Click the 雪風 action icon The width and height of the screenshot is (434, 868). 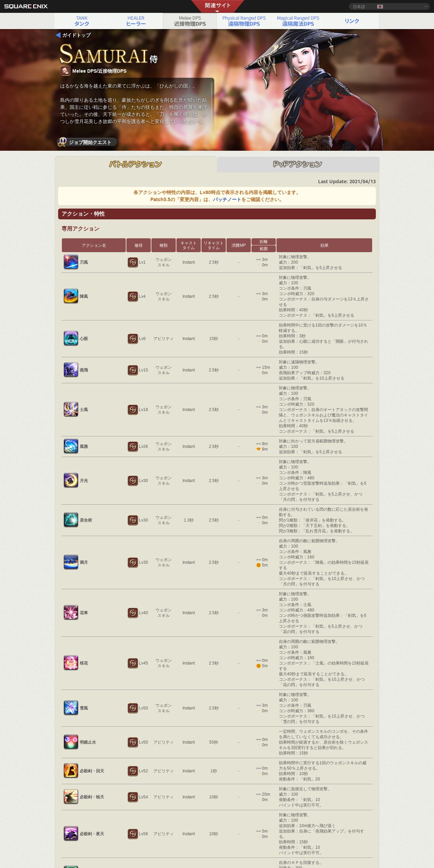pyautogui.click(x=71, y=708)
